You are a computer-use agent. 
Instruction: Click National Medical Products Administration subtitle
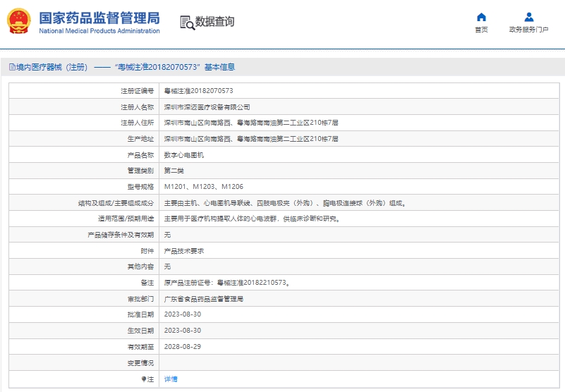99,31
